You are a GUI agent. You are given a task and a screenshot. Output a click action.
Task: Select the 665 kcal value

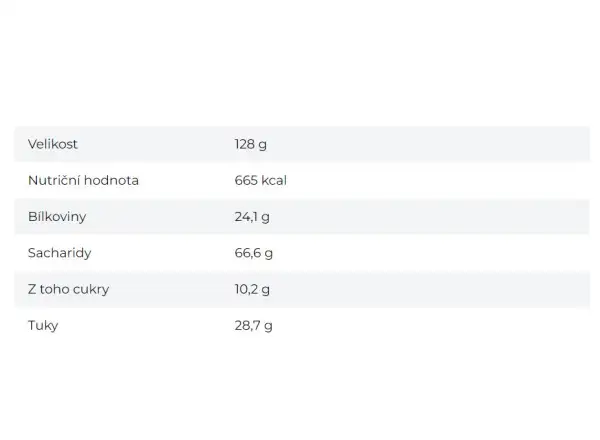pos(261,180)
